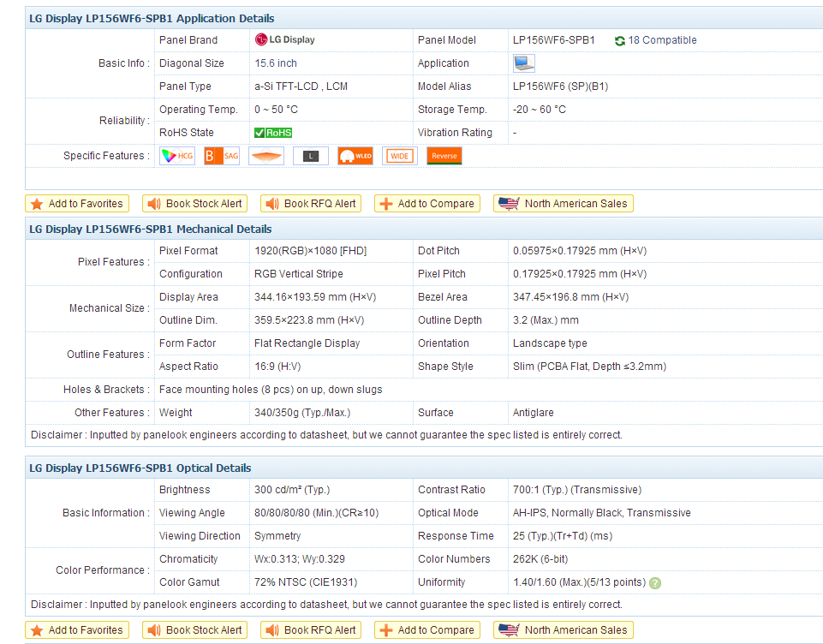The width and height of the screenshot is (823, 644).
Task: Click the 344.16×193.59 mm display area value
Action: [315, 297]
